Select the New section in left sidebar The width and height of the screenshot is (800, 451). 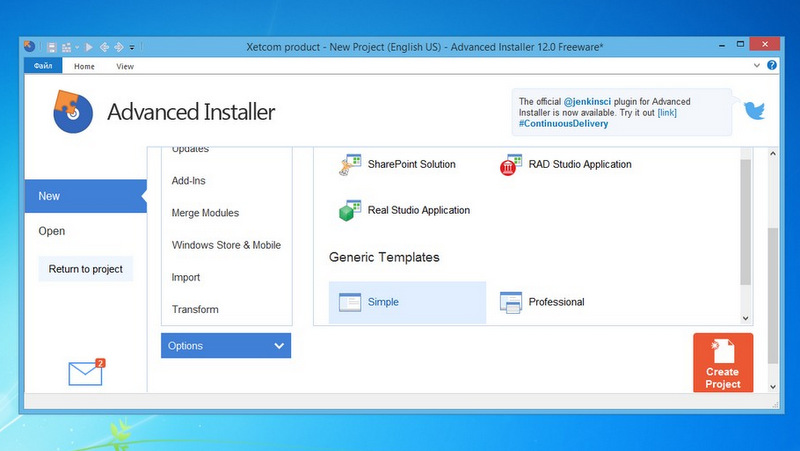[x=85, y=196]
